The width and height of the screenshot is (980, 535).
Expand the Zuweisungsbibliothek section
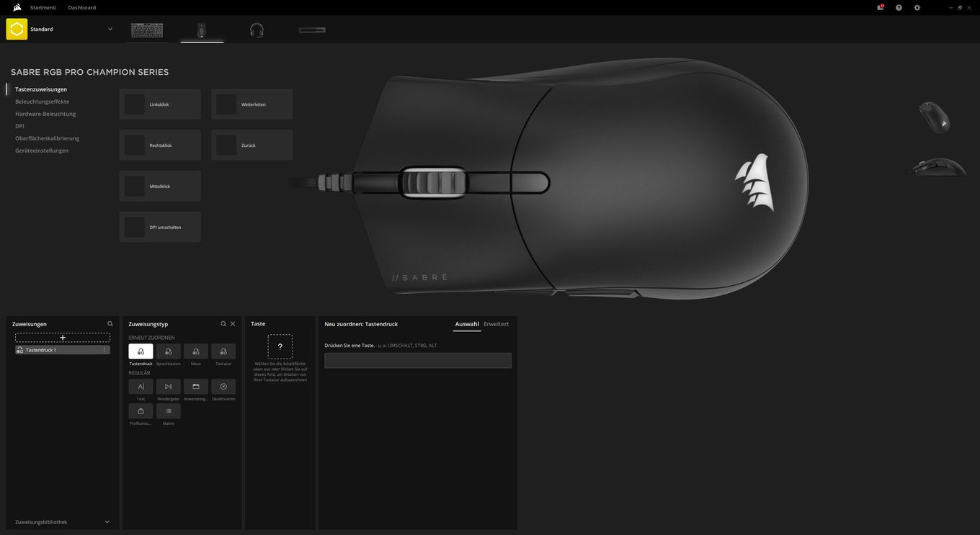tap(63, 522)
